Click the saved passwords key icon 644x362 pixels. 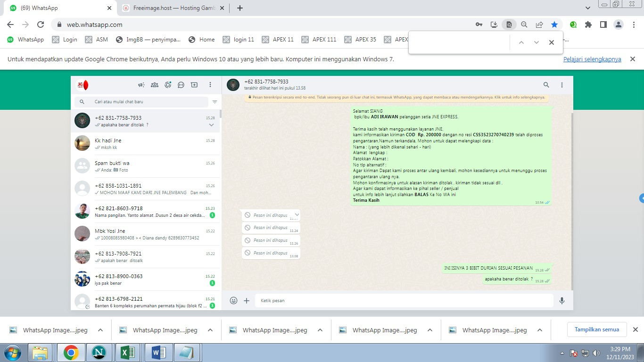click(x=479, y=25)
